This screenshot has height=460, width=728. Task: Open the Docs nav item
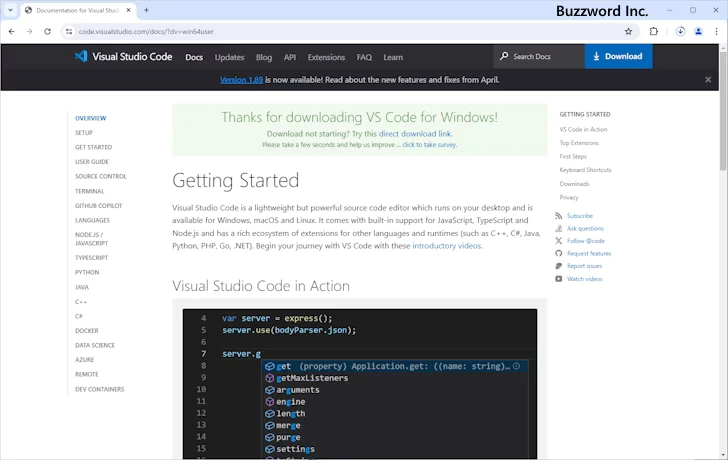[194, 57]
